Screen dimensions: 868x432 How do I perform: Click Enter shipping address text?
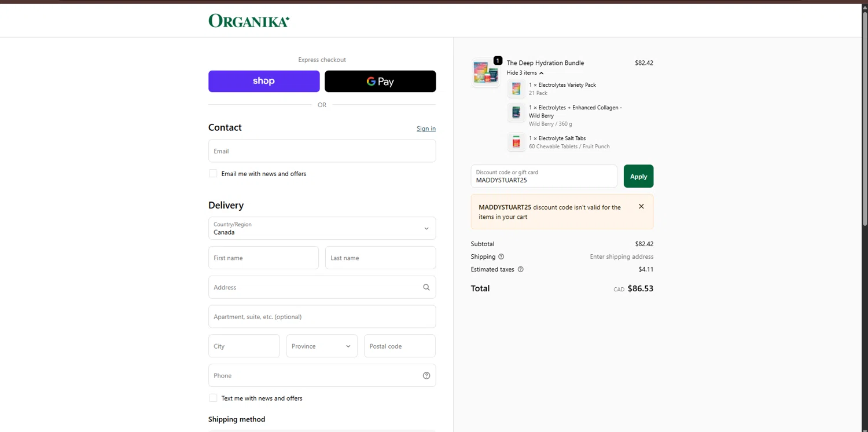pos(621,257)
